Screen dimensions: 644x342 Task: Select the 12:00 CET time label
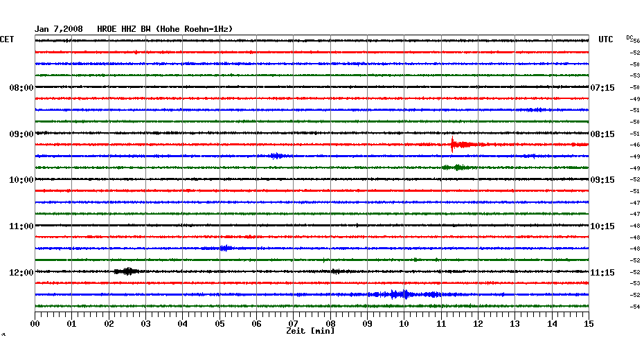point(21,273)
